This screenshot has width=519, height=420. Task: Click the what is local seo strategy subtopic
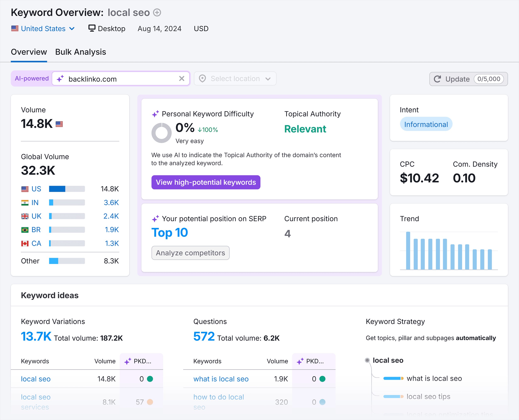[x=434, y=378]
